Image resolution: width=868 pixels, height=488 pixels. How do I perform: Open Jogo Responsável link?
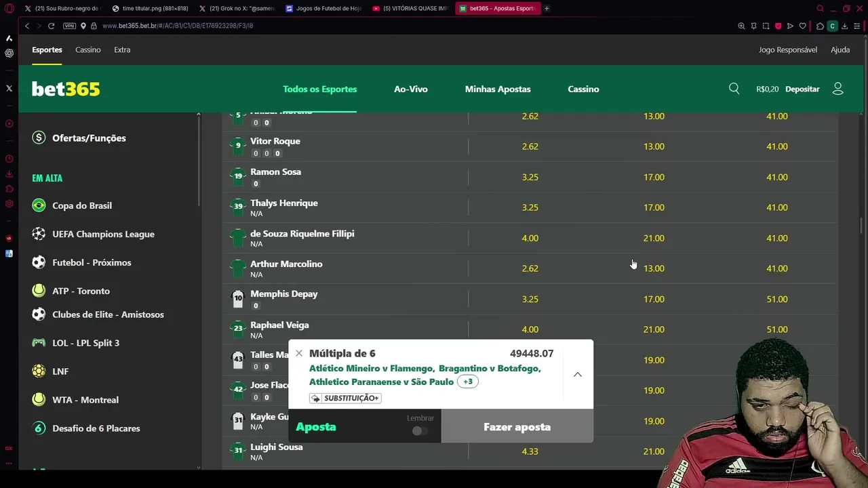(x=788, y=49)
